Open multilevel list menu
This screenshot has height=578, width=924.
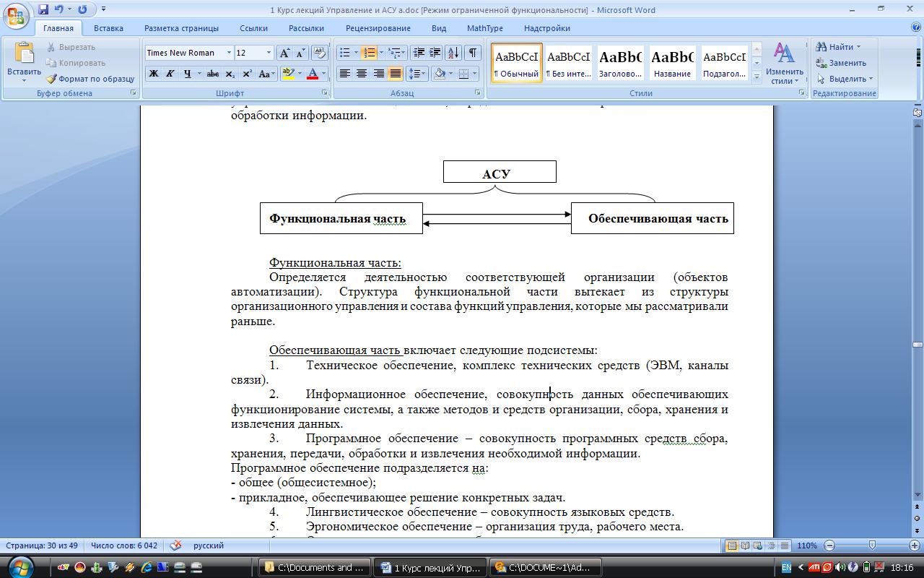[396, 53]
